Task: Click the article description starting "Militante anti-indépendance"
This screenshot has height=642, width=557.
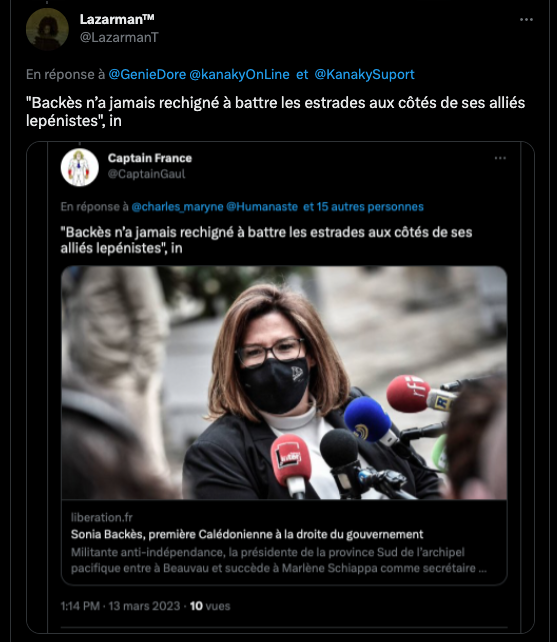Action: pyautogui.click(x=278, y=560)
